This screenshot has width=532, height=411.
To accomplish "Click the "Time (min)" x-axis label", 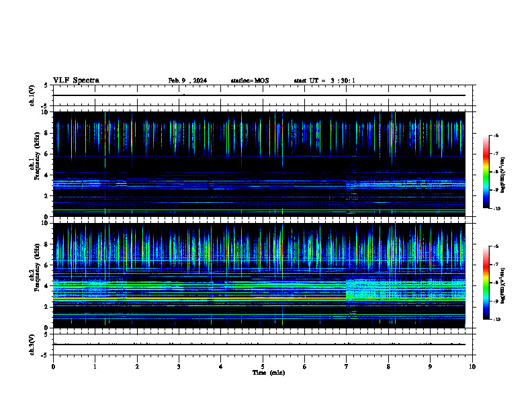I will point(269,373).
